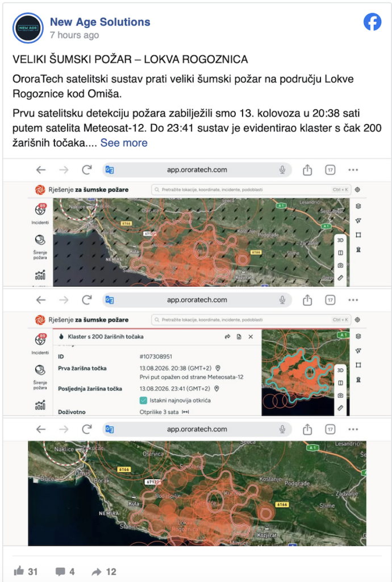Viewport: 392px width, 582px height.
Task: Click location pin beside 20:38 first hotspot
Action: tap(218, 368)
